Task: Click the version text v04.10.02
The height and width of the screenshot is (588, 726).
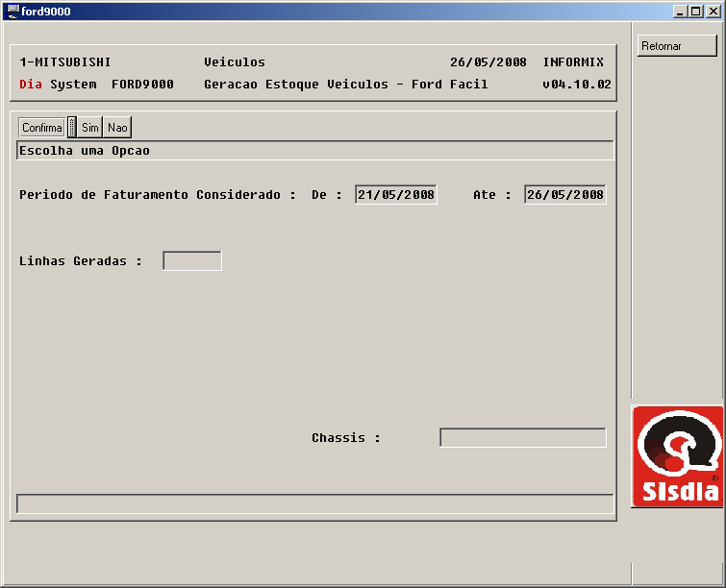Action: 577,85
